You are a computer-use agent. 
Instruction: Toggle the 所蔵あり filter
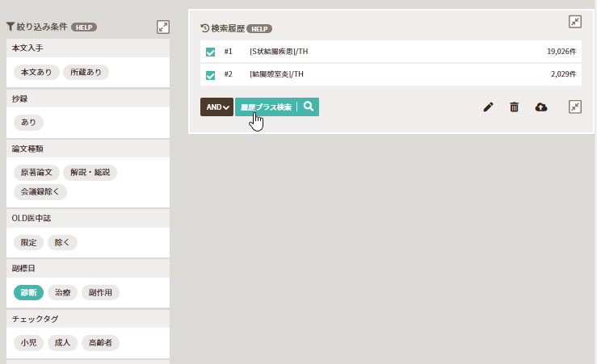click(x=86, y=73)
